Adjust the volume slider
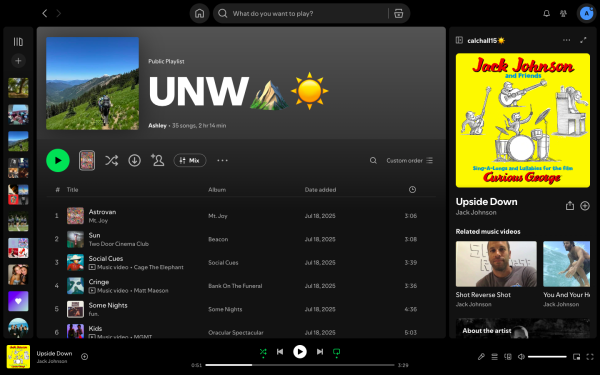Image resolution: width=600 pixels, height=375 pixels. click(547, 357)
